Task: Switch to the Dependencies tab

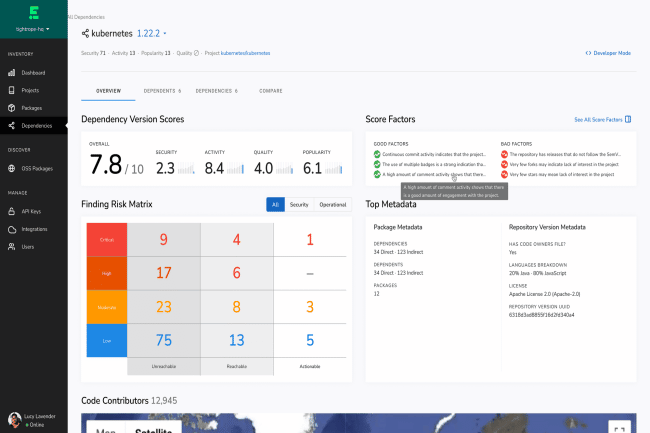Action: 216,91
